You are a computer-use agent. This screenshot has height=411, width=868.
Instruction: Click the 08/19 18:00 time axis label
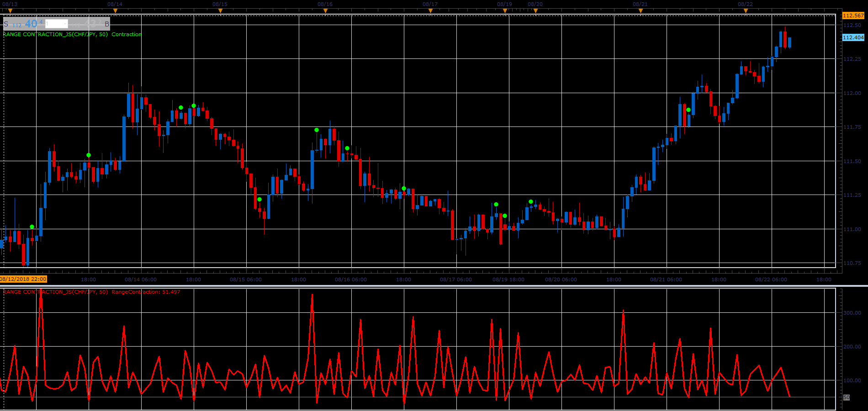click(508, 279)
